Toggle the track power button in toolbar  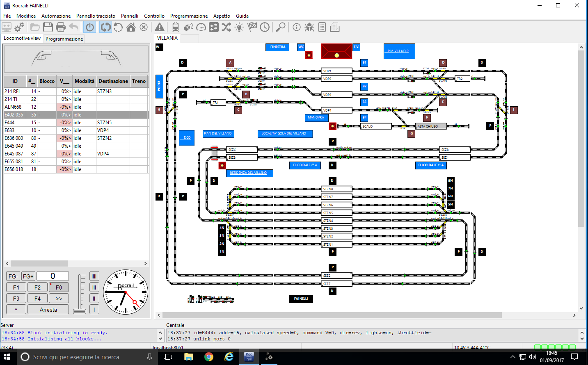coord(90,27)
